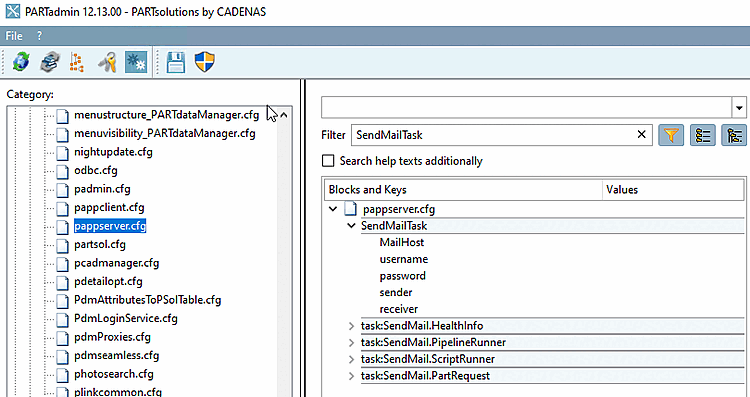
Task: Collapse the SendMailTask block
Action: click(352, 225)
